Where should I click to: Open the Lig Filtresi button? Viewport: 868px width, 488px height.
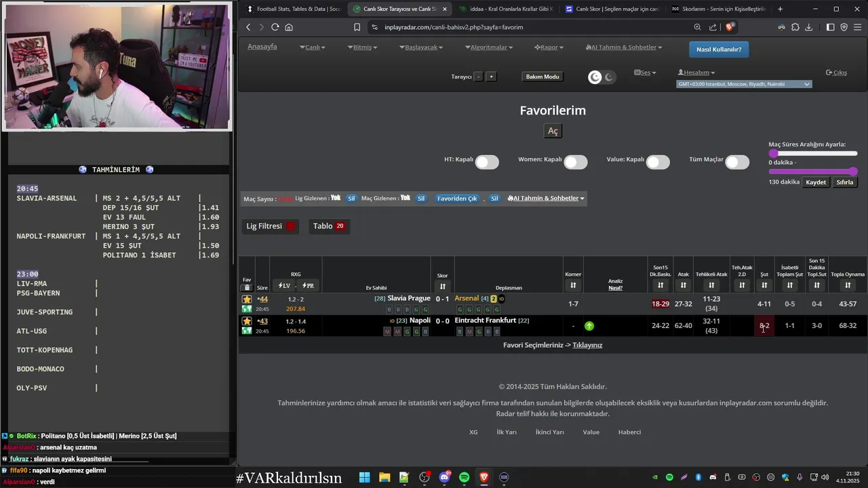coord(271,226)
